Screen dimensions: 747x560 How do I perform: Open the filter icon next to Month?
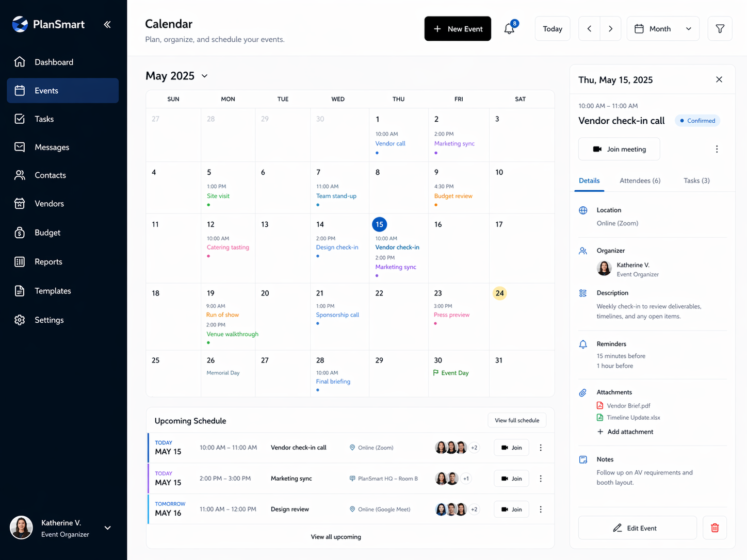pos(720,28)
